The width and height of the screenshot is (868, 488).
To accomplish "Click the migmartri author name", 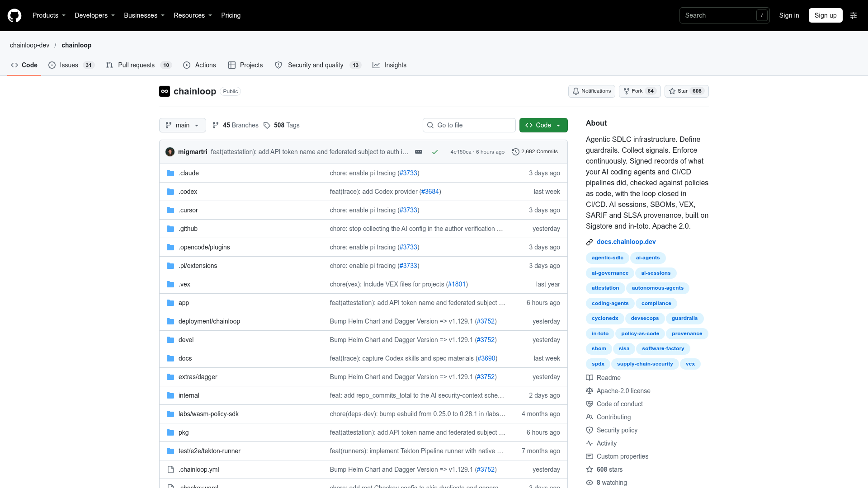I will (x=193, y=152).
